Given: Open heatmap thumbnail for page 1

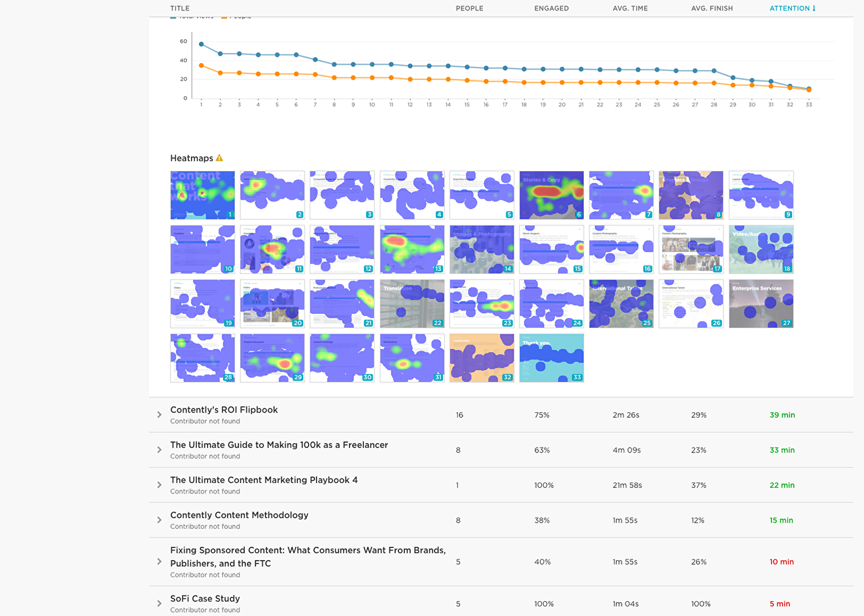Looking at the screenshot, I should click(202, 195).
